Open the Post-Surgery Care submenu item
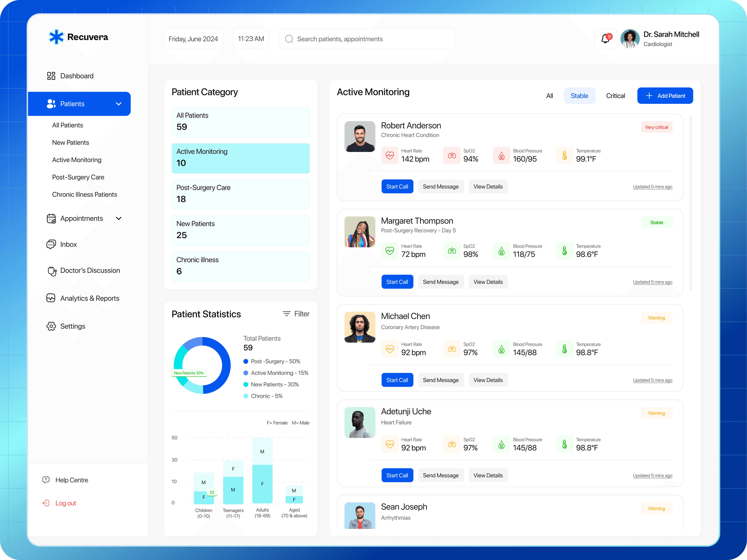Viewport: 747px width, 560px height. pos(78,177)
